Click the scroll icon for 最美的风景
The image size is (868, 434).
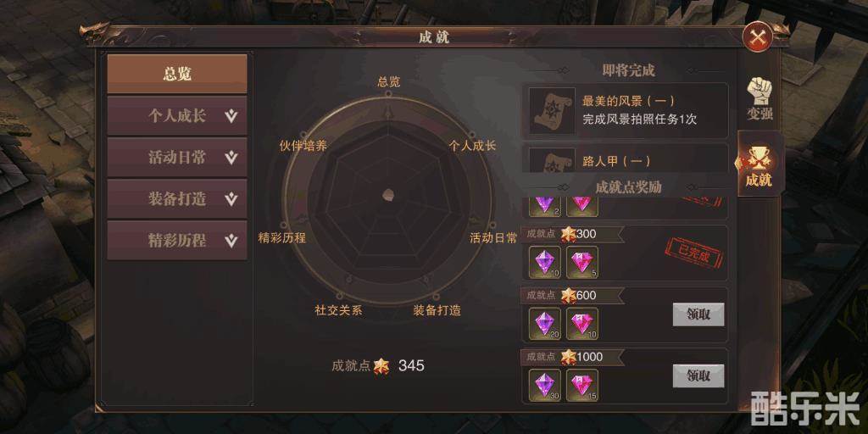552,110
